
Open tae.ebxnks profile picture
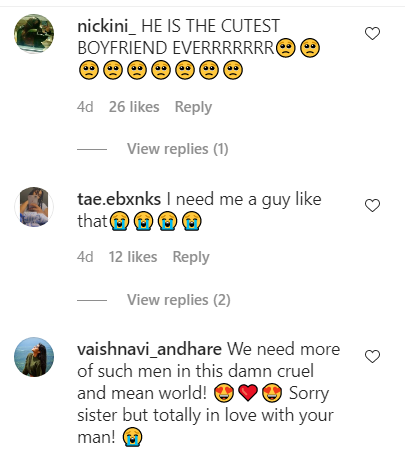coord(34,207)
